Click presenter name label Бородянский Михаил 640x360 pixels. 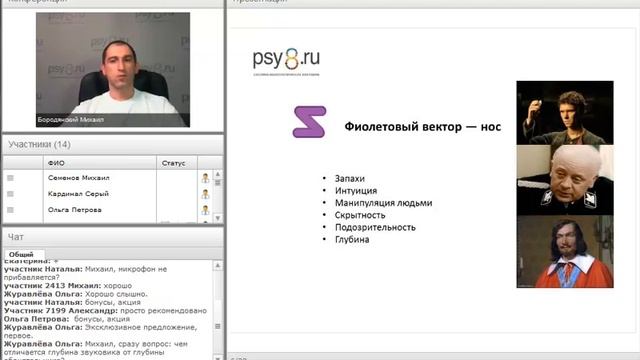pos(71,120)
